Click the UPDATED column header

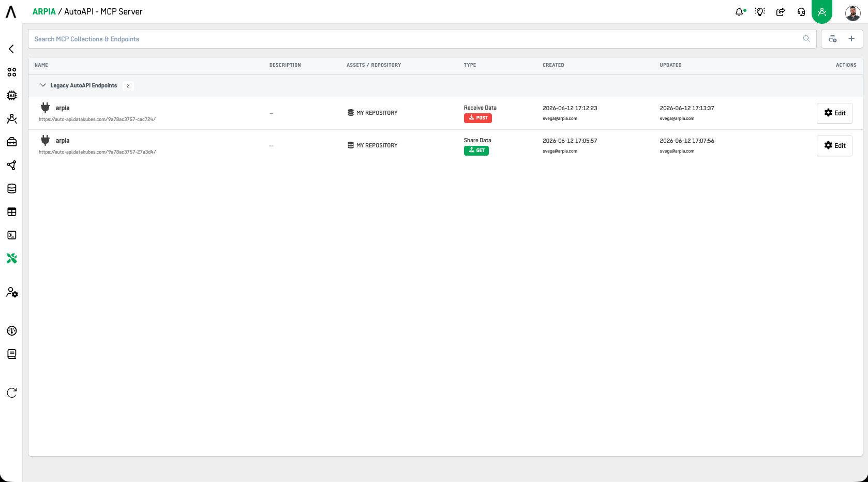(x=671, y=65)
